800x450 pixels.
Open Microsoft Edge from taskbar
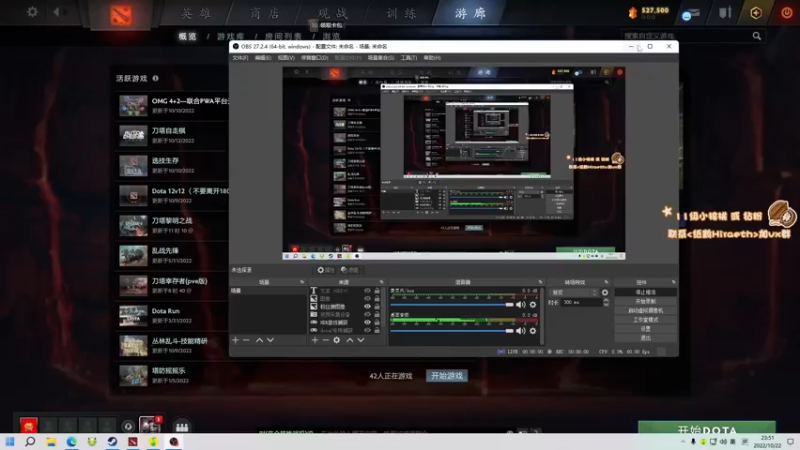coord(71,441)
